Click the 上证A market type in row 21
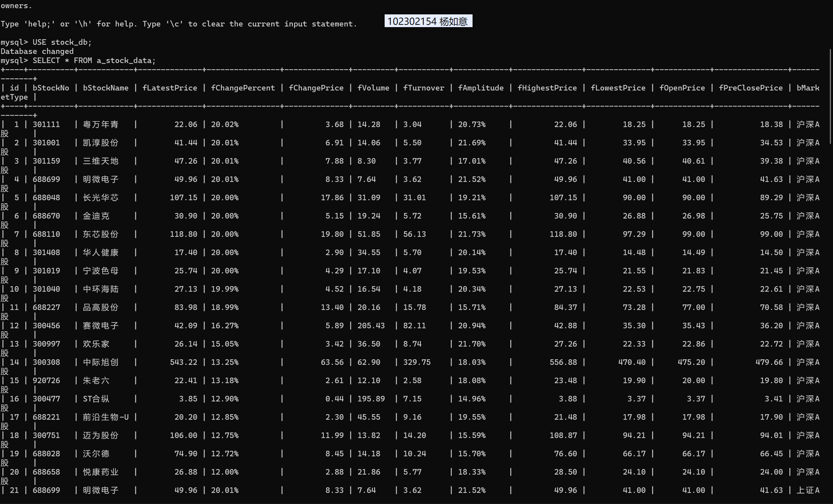Viewport: 833px width, 504px height. [808, 490]
